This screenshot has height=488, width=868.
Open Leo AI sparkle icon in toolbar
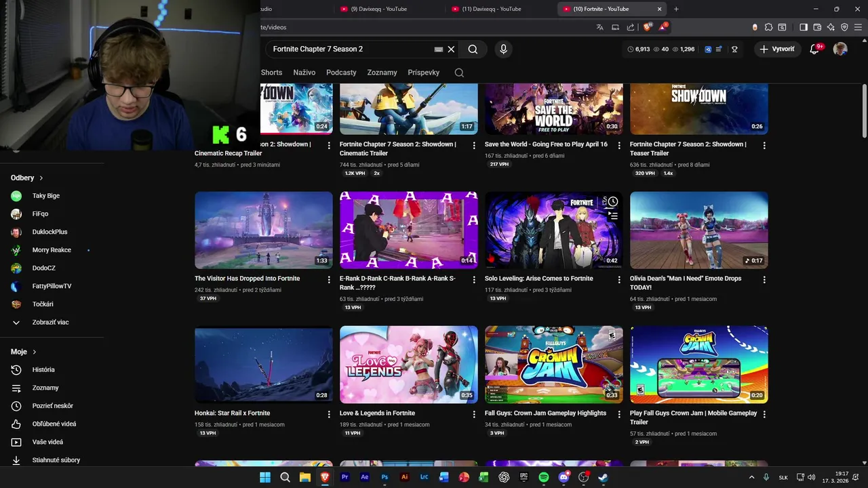click(831, 27)
